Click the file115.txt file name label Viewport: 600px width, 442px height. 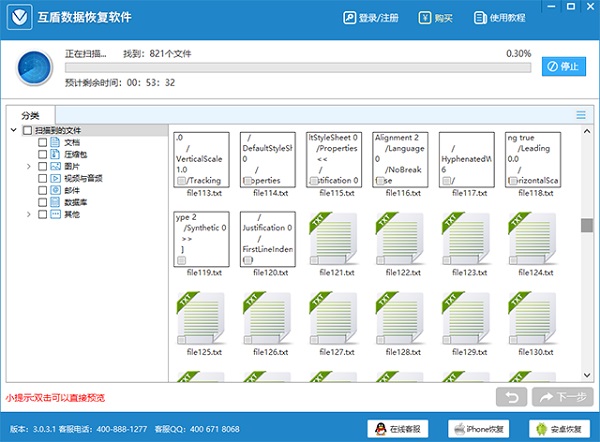[x=337, y=193]
